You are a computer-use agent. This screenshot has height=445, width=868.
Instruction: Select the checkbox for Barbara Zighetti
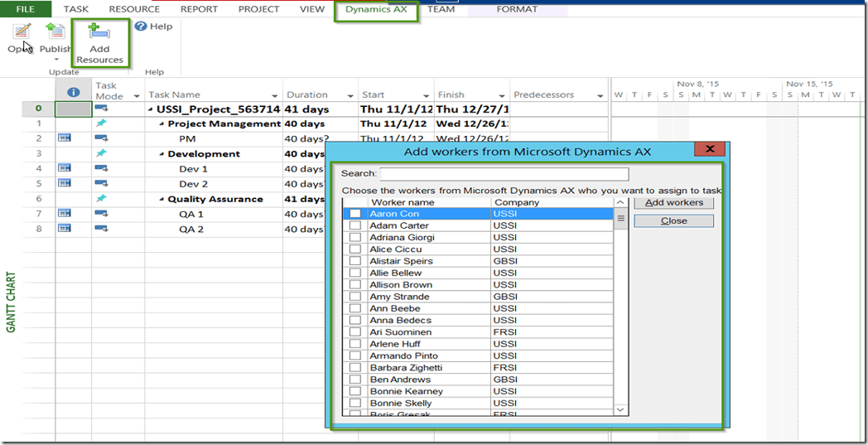[x=355, y=368]
